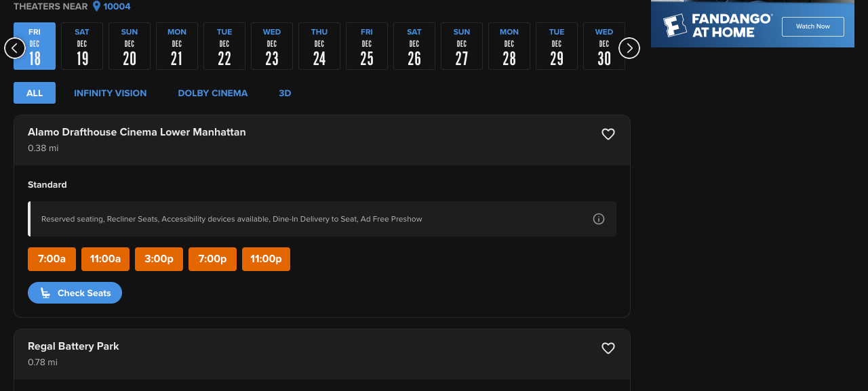Go to previous dates with left arrow
The width and height of the screenshot is (868, 391).
(x=15, y=48)
